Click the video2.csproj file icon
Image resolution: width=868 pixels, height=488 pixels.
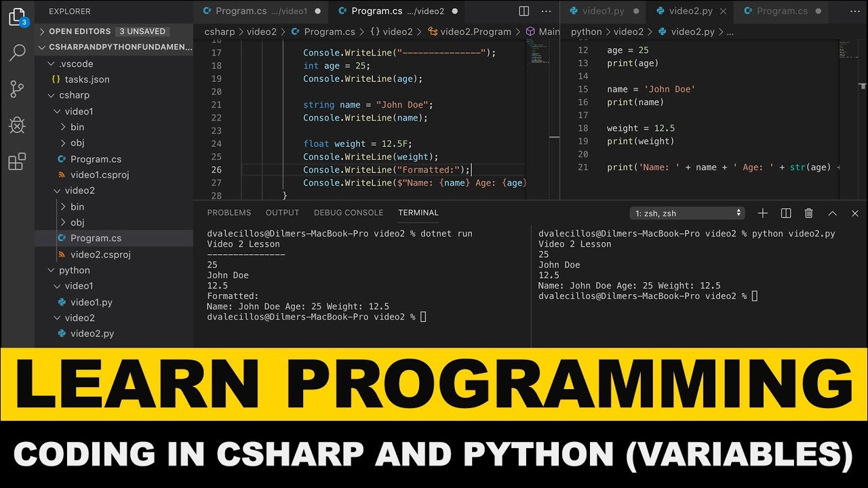click(x=62, y=254)
